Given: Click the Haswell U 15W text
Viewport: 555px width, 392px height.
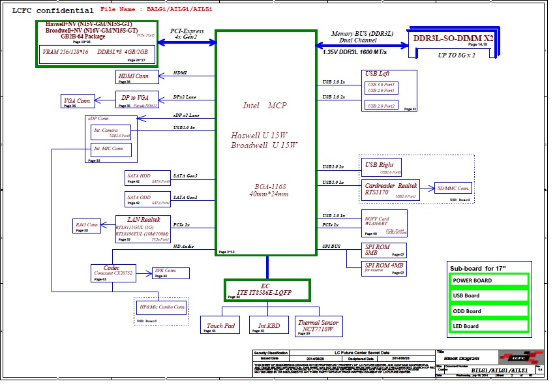Looking at the screenshot, I should click(259, 135).
